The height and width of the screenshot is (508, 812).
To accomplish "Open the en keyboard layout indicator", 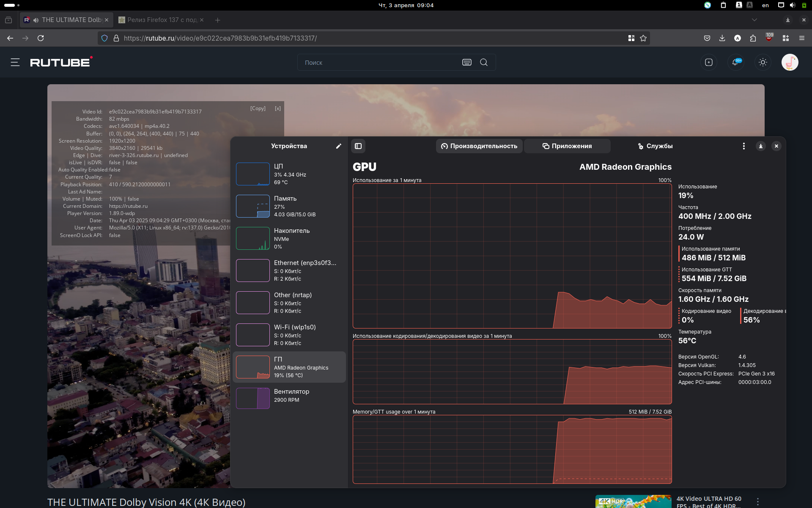I will point(765,5).
